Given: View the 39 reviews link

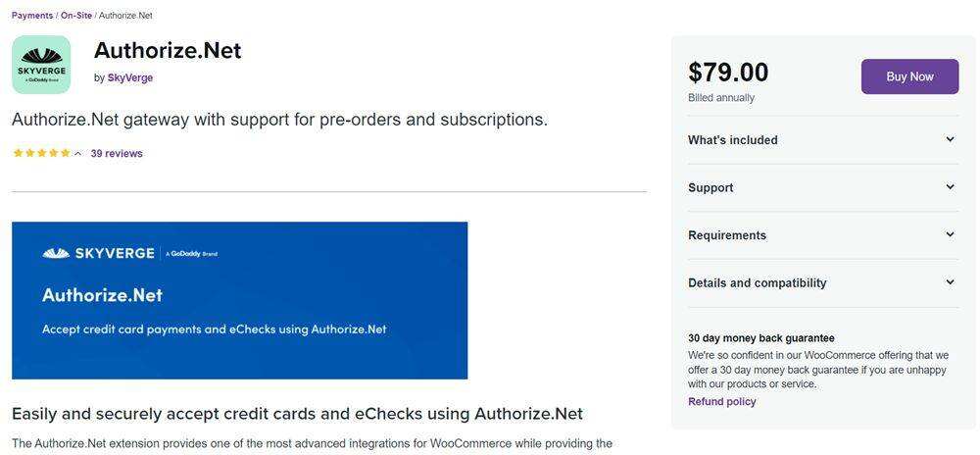Looking at the screenshot, I should [117, 154].
